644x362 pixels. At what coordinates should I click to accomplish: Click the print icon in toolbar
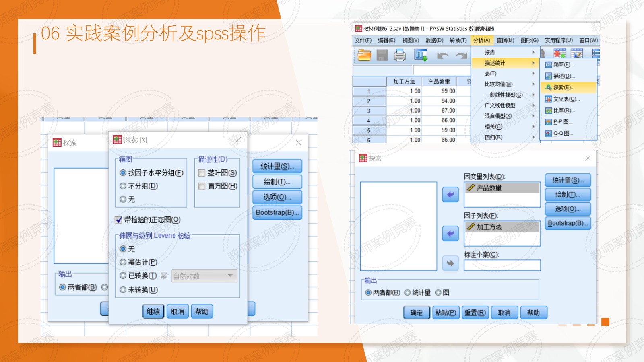click(x=400, y=55)
